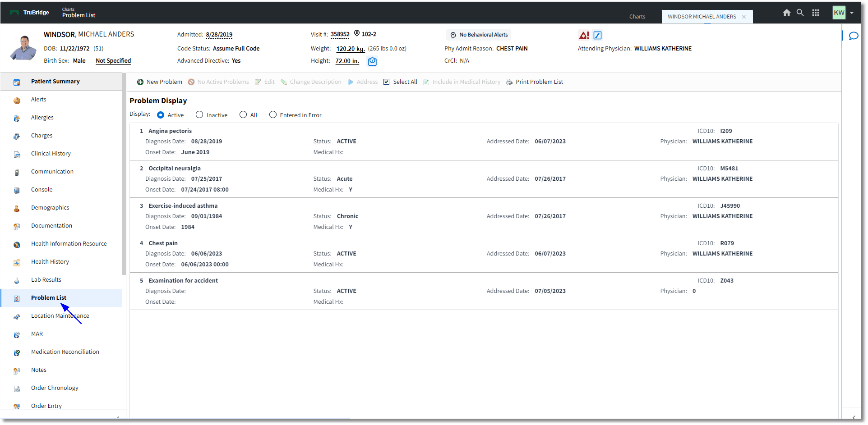This screenshot has height=425, width=868.
Task: Select the Examination for accident problem
Action: click(484, 291)
